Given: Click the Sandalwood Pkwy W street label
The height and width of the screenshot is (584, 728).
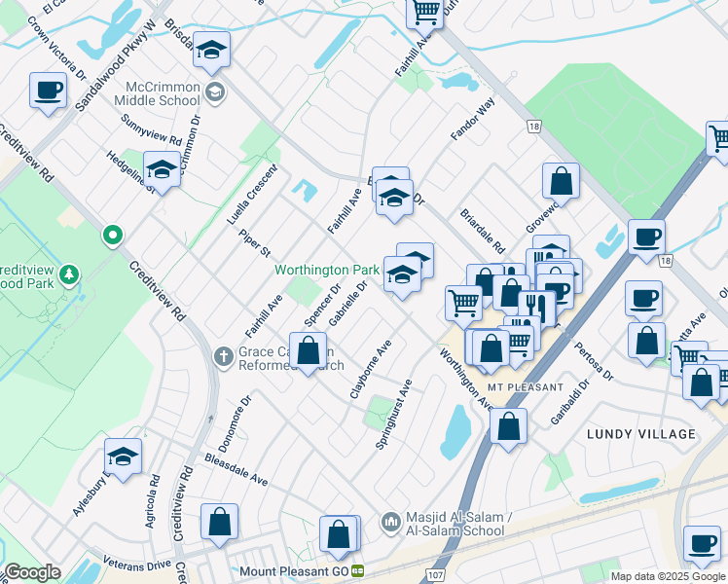Looking at the screenshot, I should pos(116,66).
